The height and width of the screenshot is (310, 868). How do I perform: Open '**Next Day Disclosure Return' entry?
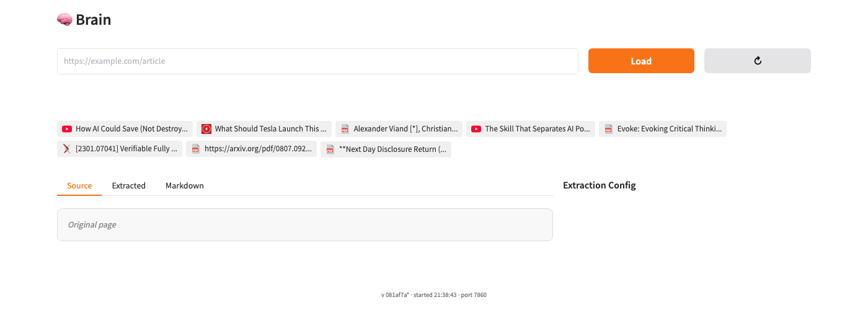(x=392, y=149)
